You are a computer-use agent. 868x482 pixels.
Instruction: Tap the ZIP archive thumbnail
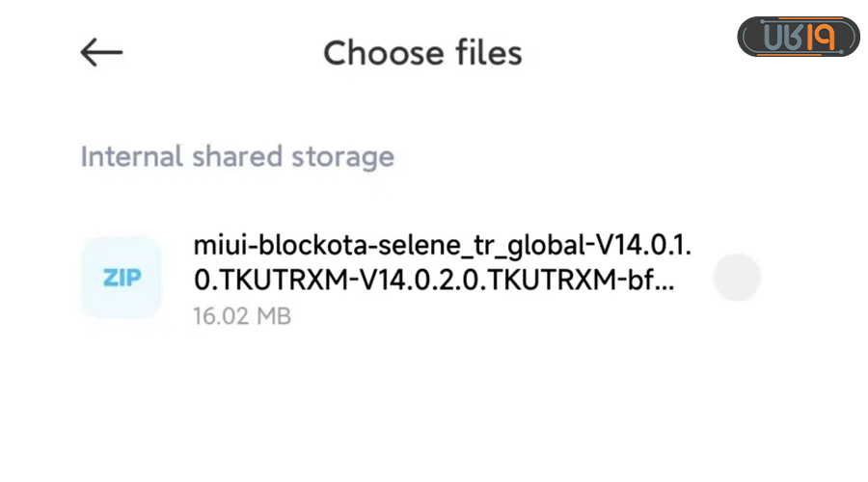(122, 278)
